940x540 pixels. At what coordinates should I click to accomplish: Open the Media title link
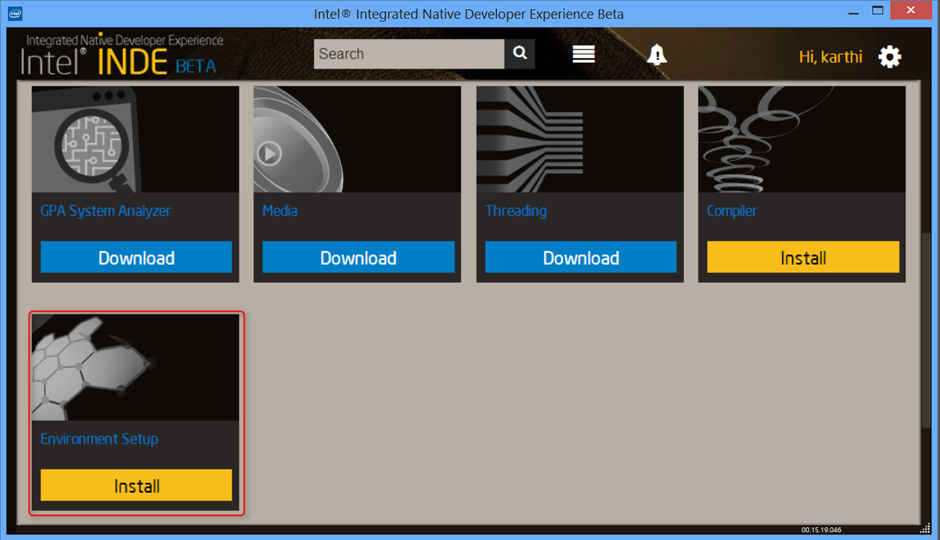click(x=280, y=211)
